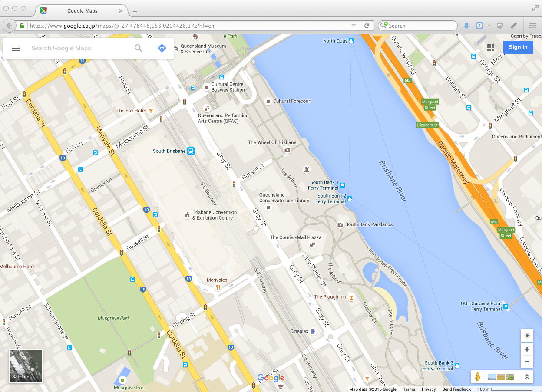Click the browser toolbar download circle icon
This screenshot has height=392, width=542.
click(479, 26)
